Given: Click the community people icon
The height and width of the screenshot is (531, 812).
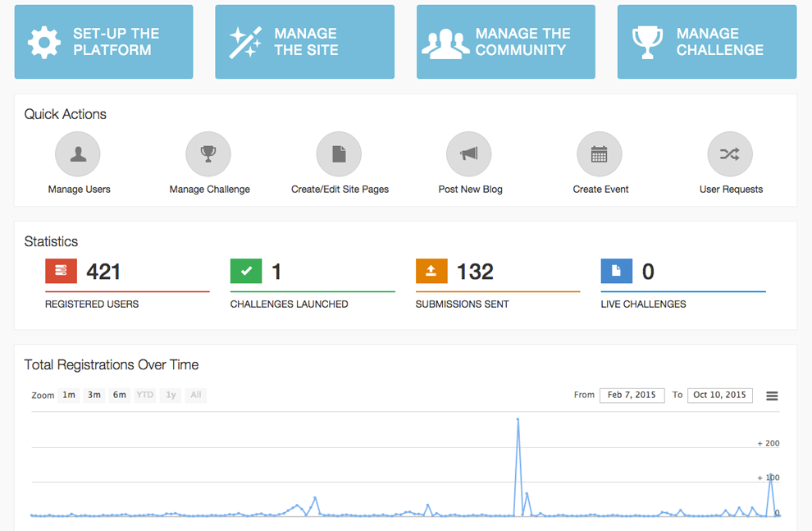Looking at the screenshot, I should [x=445, y=43].
